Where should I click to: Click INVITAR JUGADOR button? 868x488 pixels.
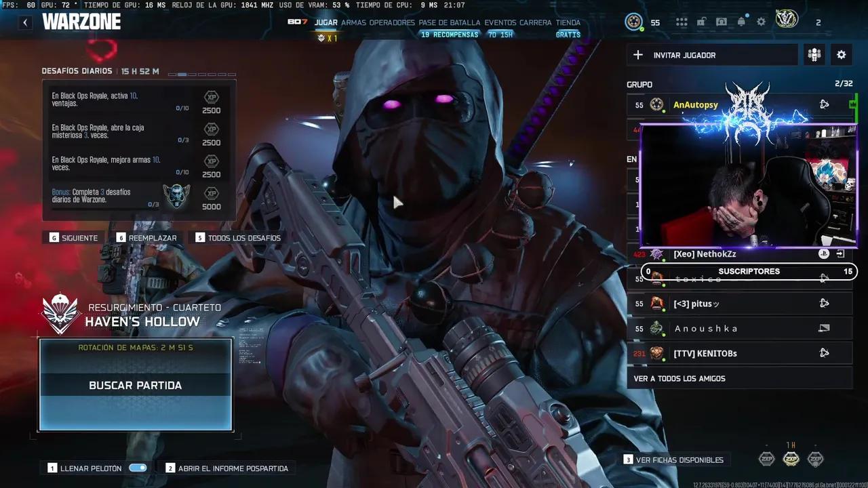[x=712, y=55]
